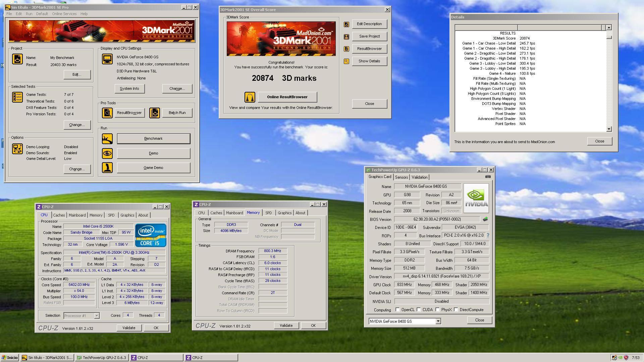The image size is (644, 362).
Task: Open the Caches tab in left CPU-Z
Action: tap(59, 215)
